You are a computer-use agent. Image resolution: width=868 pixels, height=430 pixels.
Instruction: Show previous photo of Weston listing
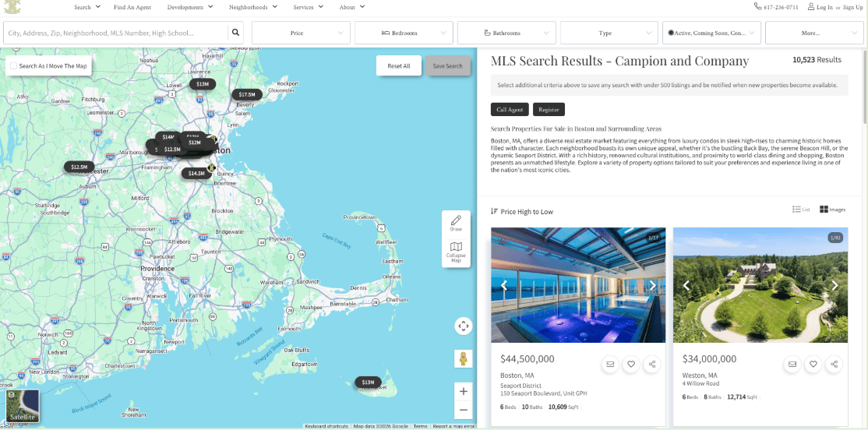(x=686, y=286)
